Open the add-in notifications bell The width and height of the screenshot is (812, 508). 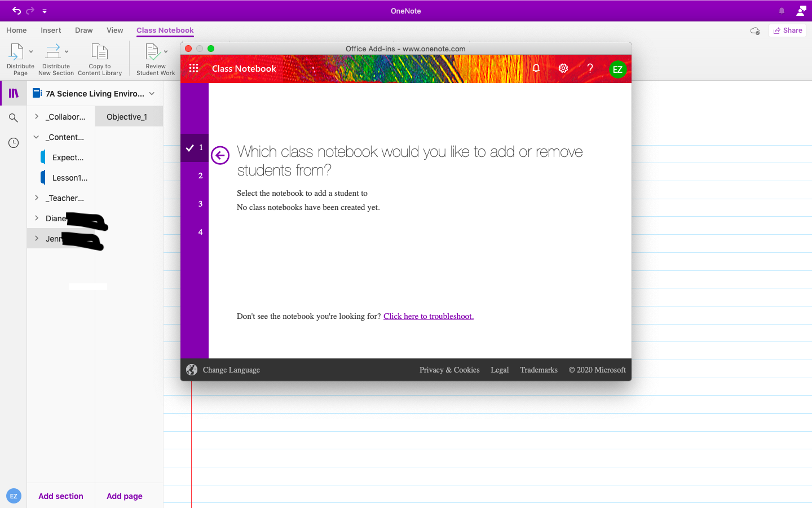coord(536,68)
